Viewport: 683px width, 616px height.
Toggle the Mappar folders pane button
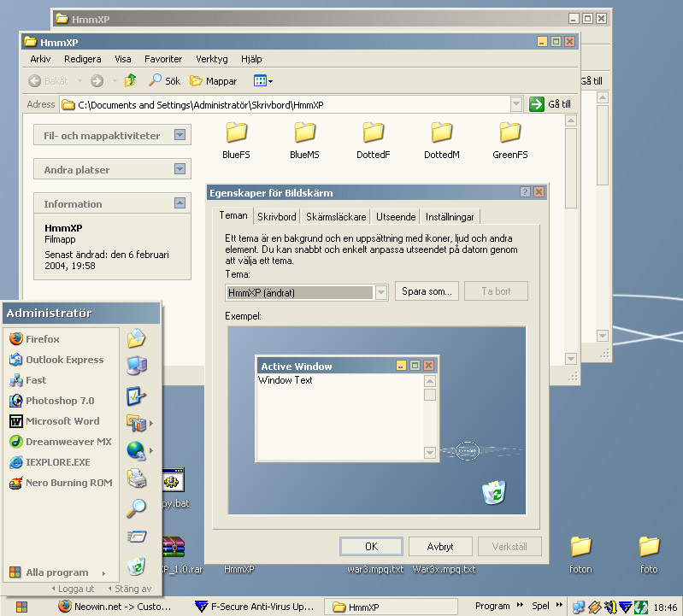pyautogui.click(x=214, y=81)
